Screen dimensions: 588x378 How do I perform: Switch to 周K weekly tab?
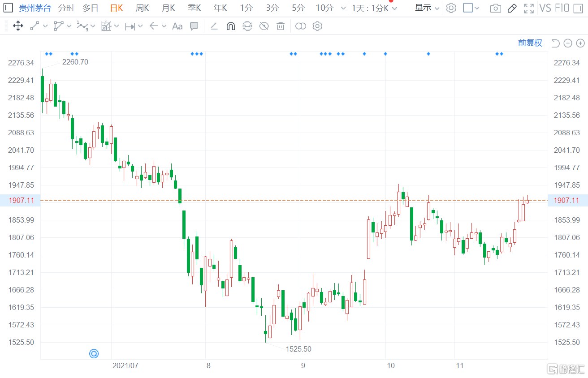point(142,8)
